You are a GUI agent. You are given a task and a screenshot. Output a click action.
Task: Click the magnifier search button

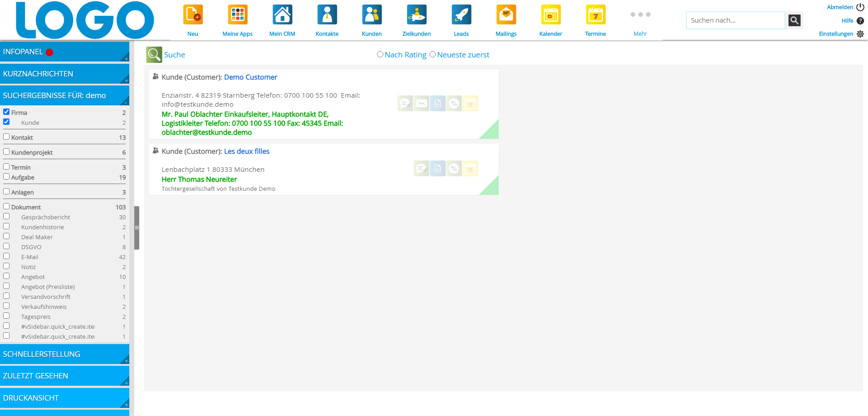coord(794,20)
